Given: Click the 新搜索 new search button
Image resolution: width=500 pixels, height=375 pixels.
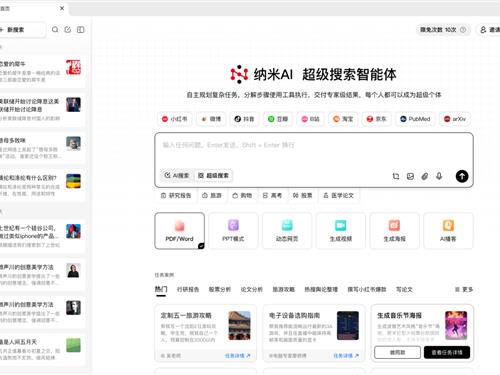Looking at the screenshot, I should click(21, 30).
